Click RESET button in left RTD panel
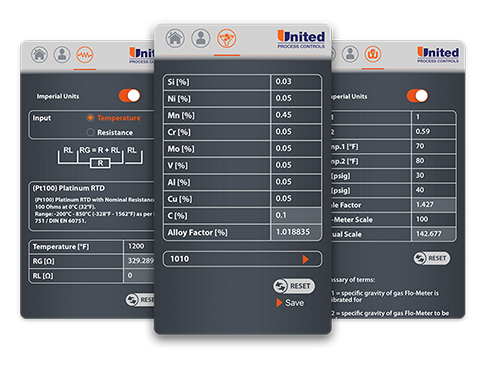This screenshot has width=488, height=366. click(x=140, y=300)
